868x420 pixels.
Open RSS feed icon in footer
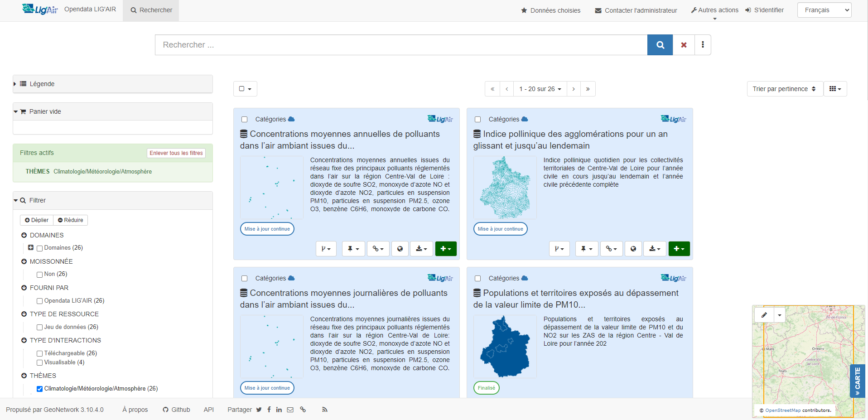pyautogui.click(x=324, y=410)
